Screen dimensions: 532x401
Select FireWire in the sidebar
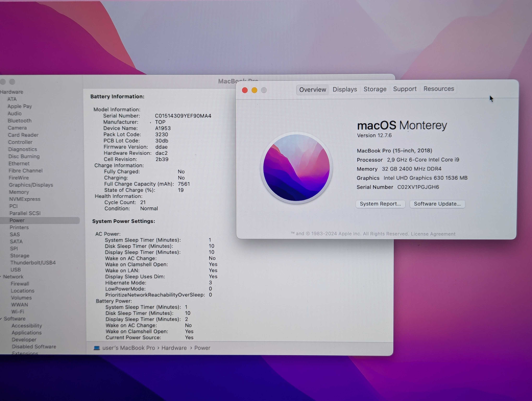pyautogui.click(x=19, y=178)
